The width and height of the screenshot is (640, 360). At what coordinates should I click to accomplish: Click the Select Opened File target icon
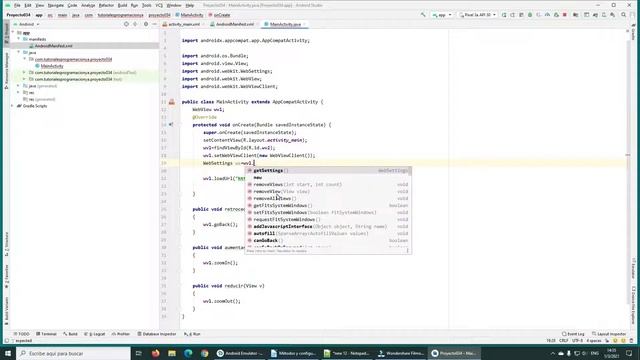coord(126,24)
